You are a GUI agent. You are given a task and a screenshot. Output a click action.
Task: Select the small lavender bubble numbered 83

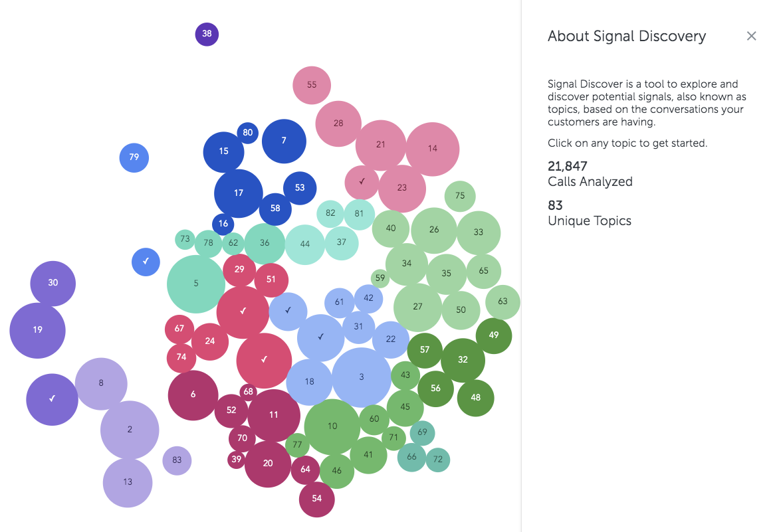(177, 460)
